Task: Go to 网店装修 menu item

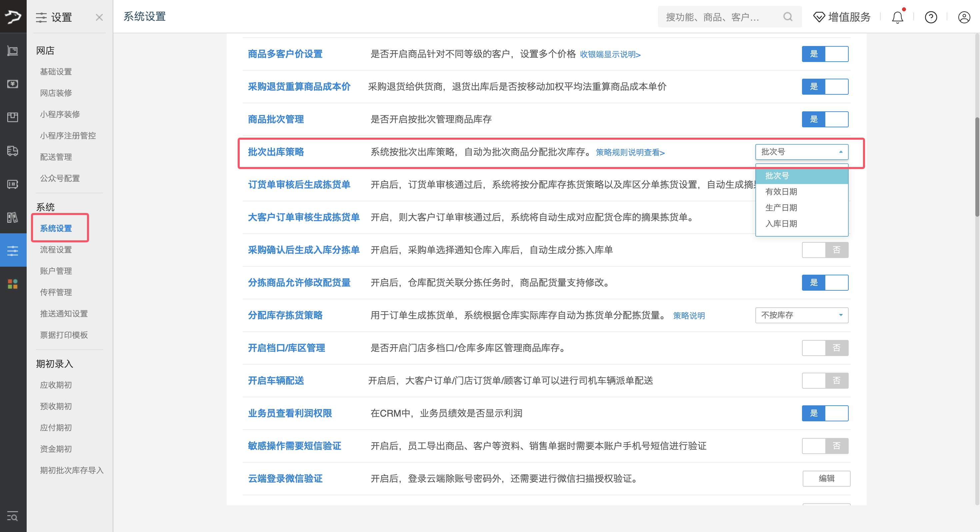Action: click(x=56, y=93)
